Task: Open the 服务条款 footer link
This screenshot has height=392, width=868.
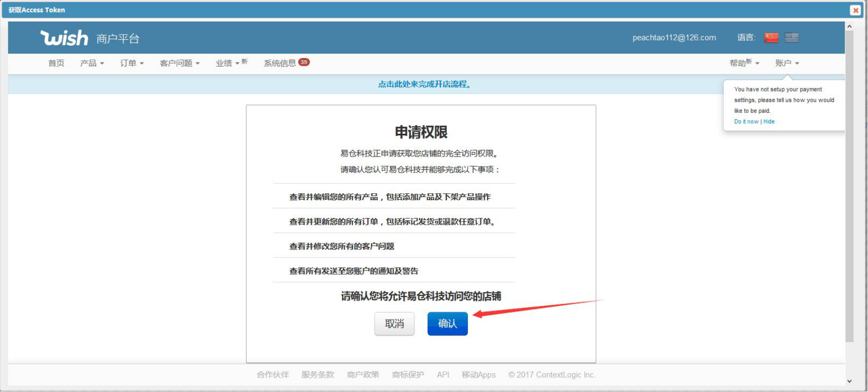Action: coord(317,375)
